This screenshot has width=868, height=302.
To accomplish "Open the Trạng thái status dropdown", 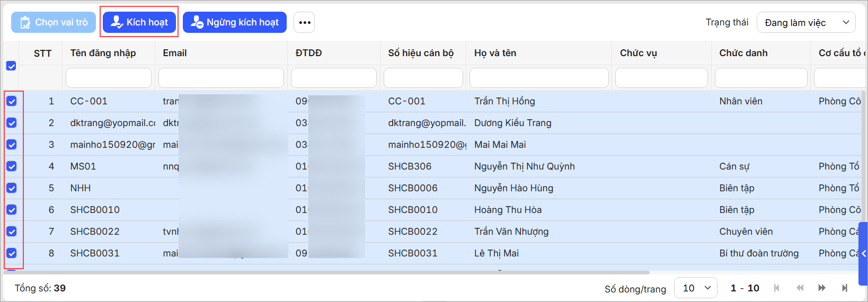I will 805,22.
